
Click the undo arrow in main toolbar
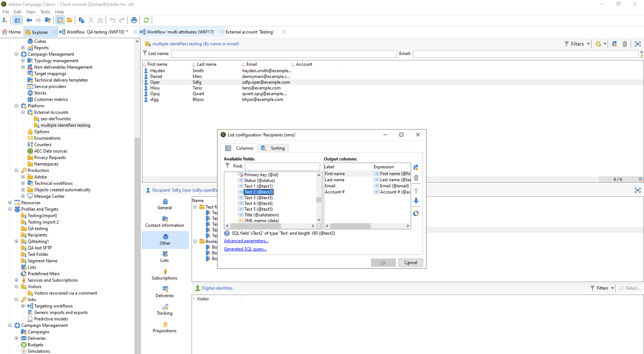click(112, 20)
